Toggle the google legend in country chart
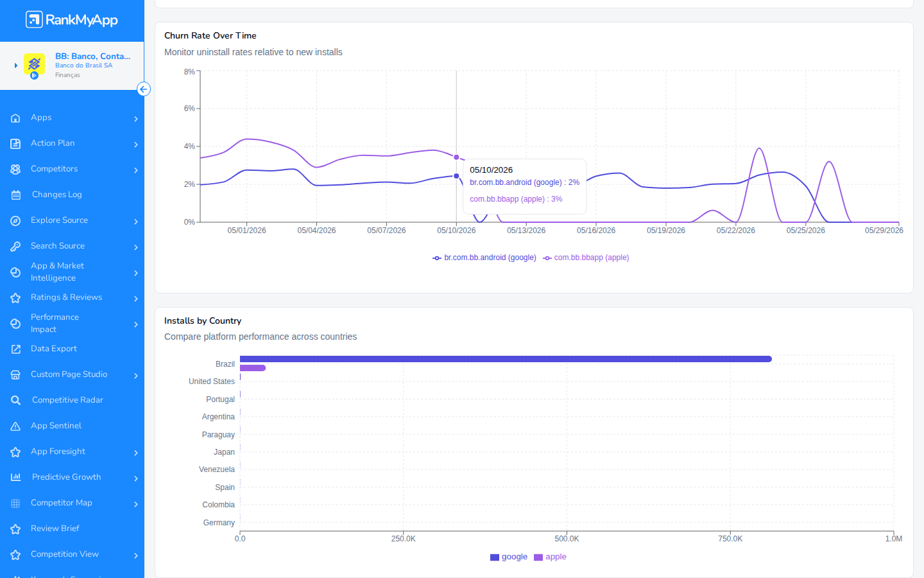 509,557
